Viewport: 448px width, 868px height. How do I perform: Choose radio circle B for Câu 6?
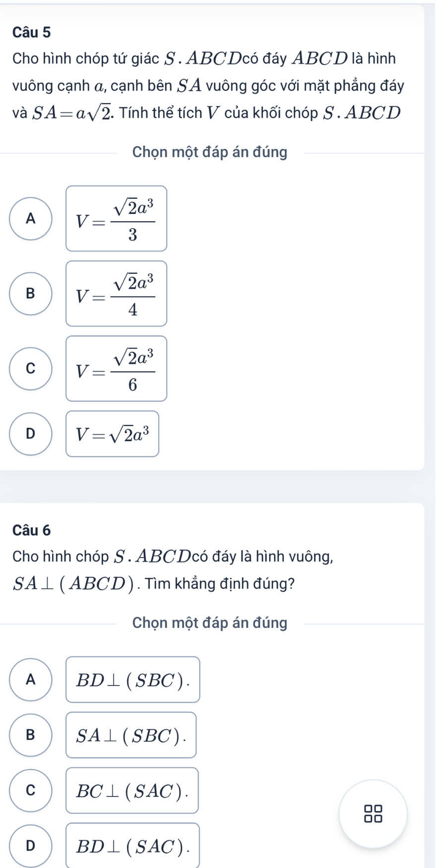click(x=31, y=735)
